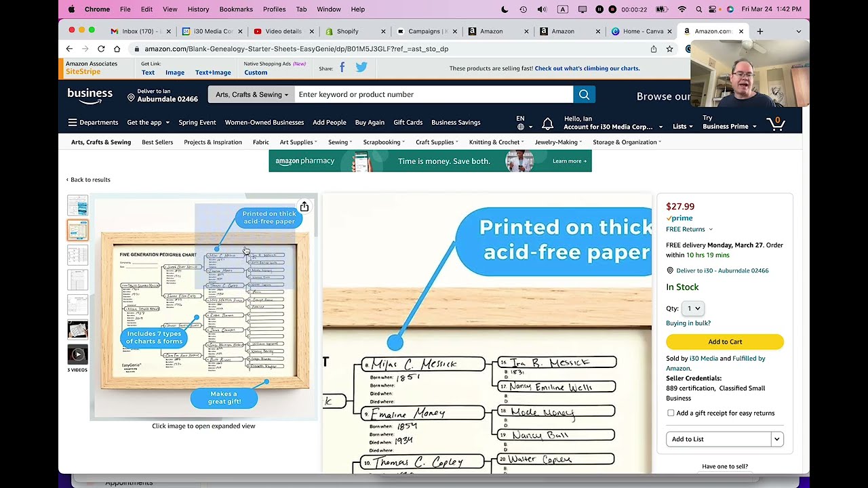Open the Scrapbooking category menu
Image resolution: width=868 pixels, height=488 pixels.
(x=384, y=142)
